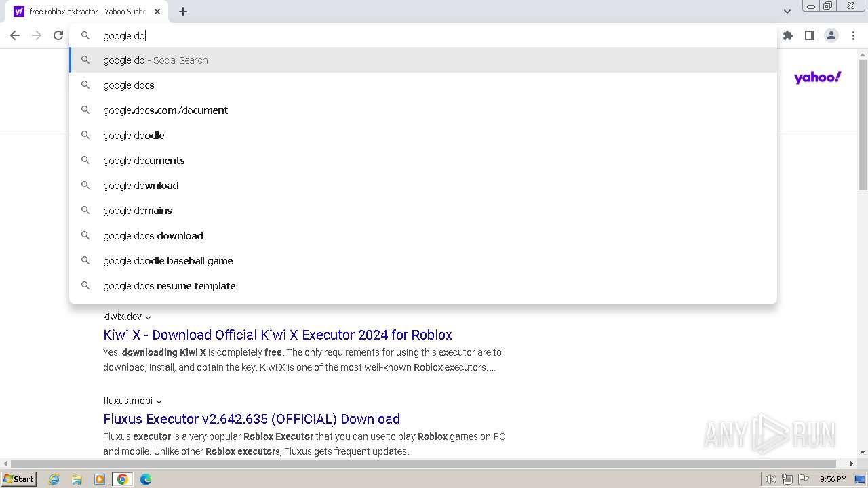Open a new tab with plus button
Image resolution: width=868 pixels, height=488 pixels.
click(x=183, y=12)
